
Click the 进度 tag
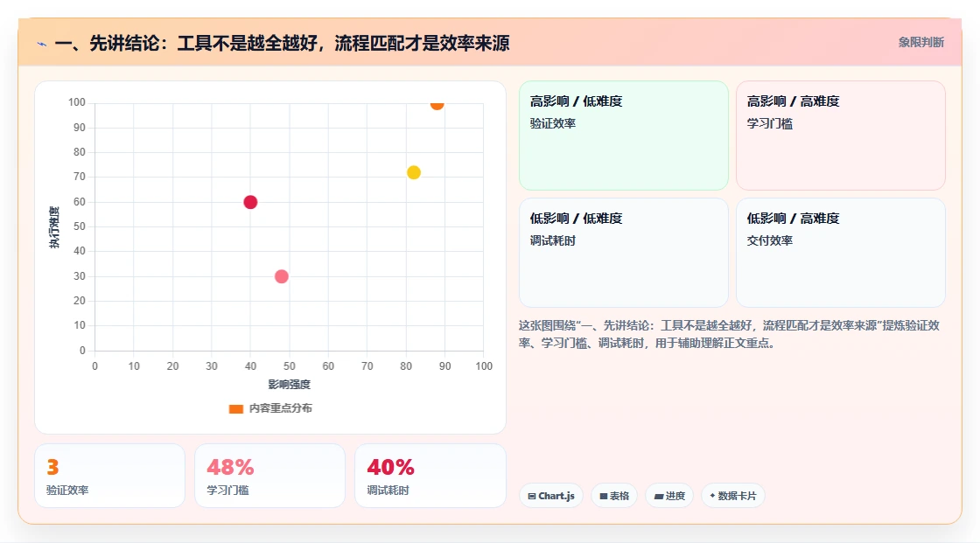(669, 496)
